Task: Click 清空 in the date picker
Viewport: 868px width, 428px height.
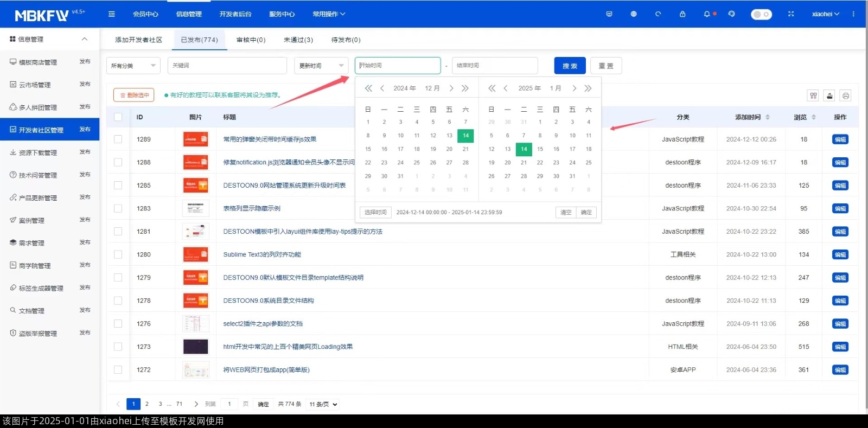Action: click(x=566, y=212)
